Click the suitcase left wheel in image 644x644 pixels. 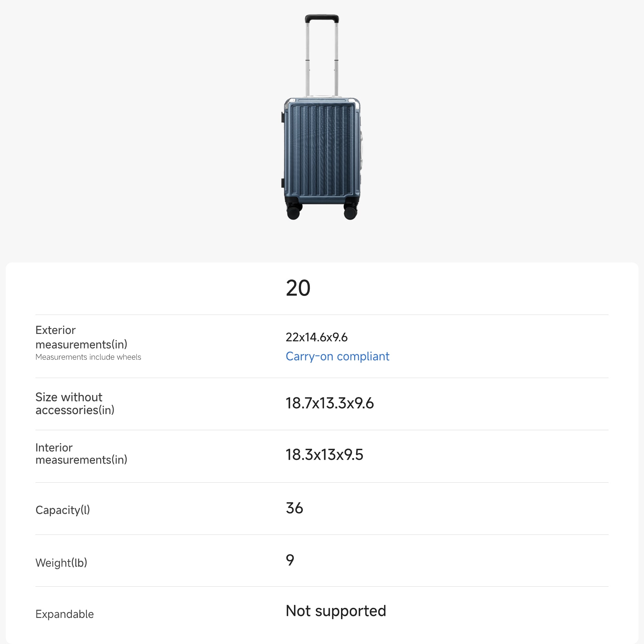click(294, 212)
